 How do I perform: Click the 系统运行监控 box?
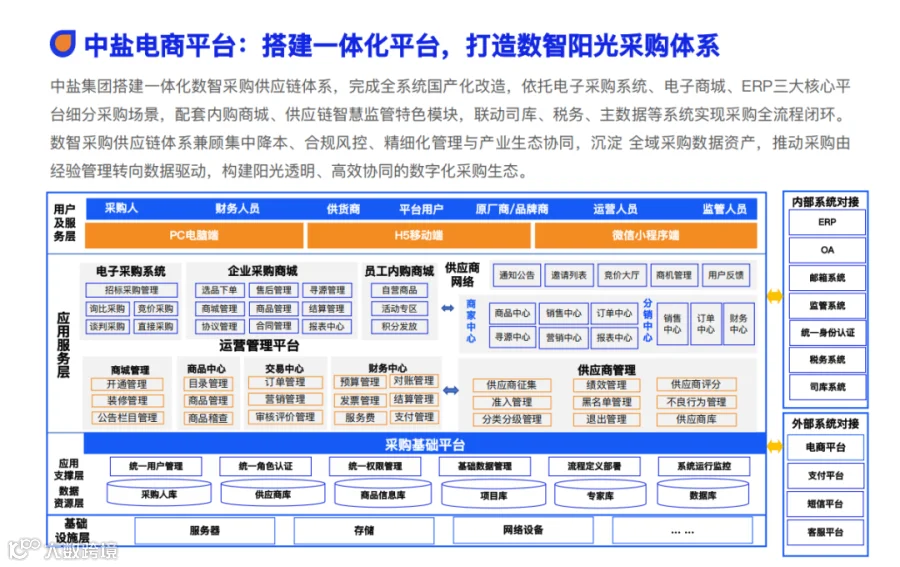(704, 467)
